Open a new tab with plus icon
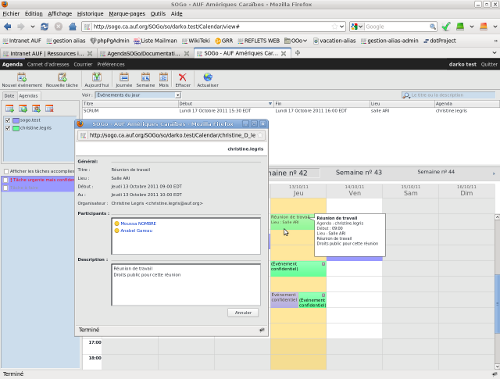This screenshot has width=500, height=379. pos(297,53)
